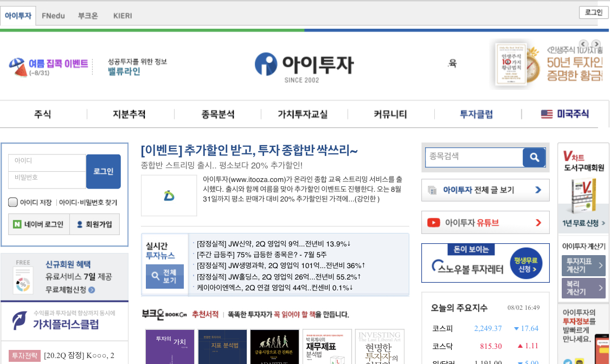Click 1년 무료 신청 arrow link

[583, 223]
